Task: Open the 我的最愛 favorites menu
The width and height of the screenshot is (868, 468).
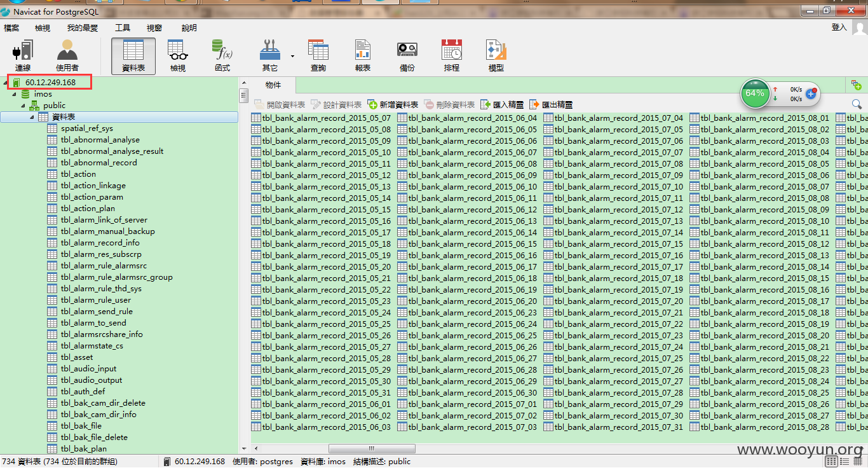Action: [x=83, y=28]
